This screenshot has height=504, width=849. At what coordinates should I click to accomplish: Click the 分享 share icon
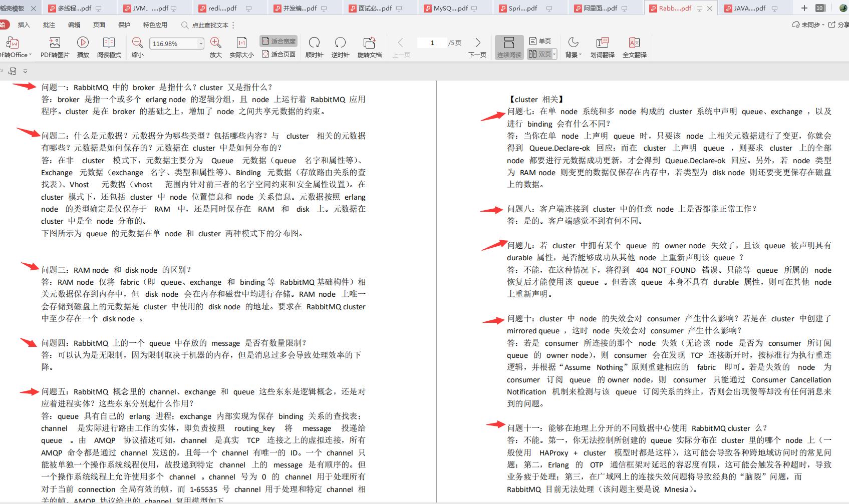(832, 25)
